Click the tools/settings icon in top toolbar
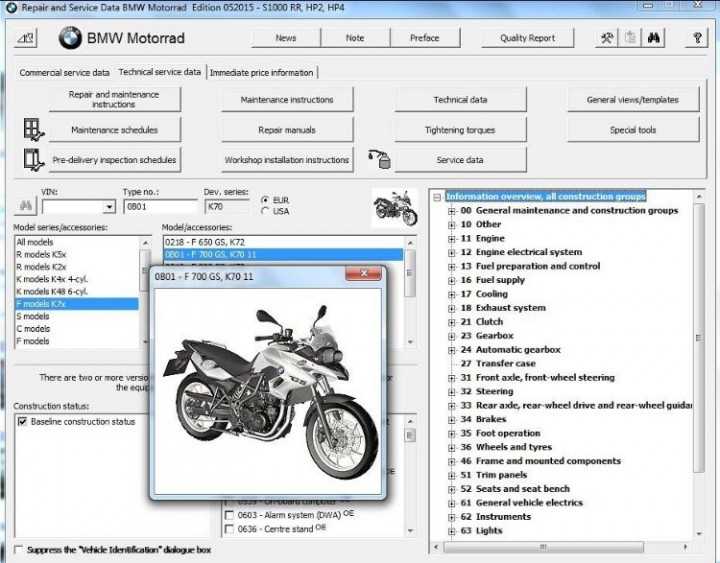 pyautogui.click(x=607, y=38)
